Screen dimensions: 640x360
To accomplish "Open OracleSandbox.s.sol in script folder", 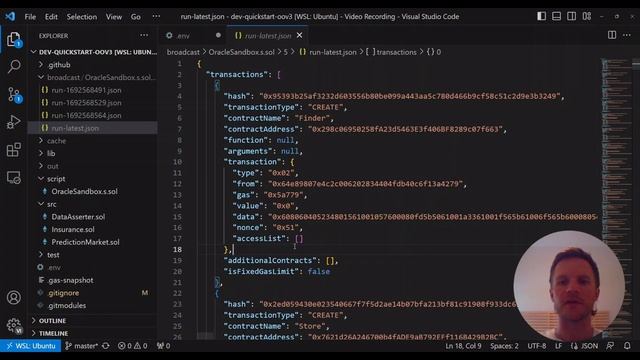I will (x=94, y=191).
